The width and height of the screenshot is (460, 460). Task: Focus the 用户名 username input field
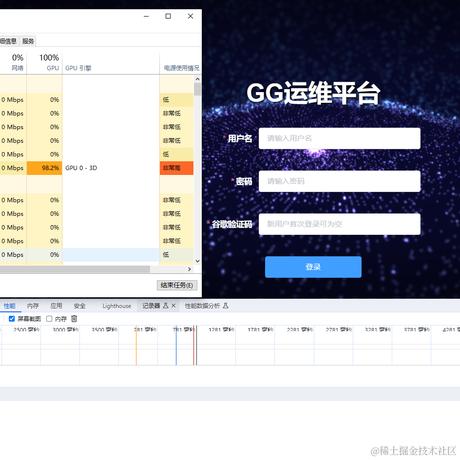coord(339,138)
